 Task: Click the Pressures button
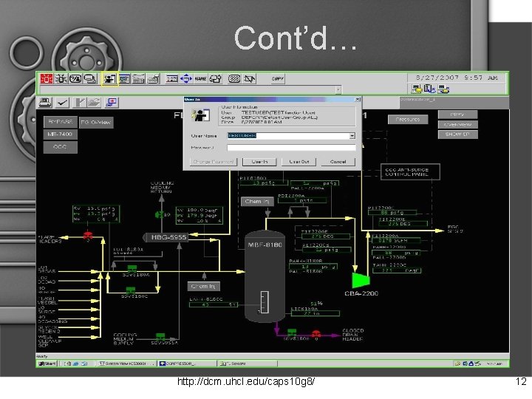[408, 120]
